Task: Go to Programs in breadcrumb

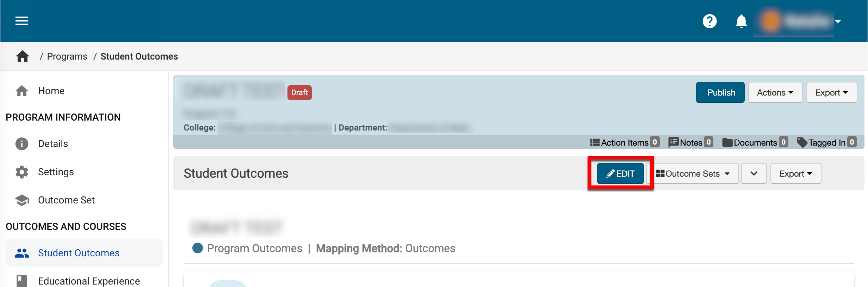Action: point(67,56)
